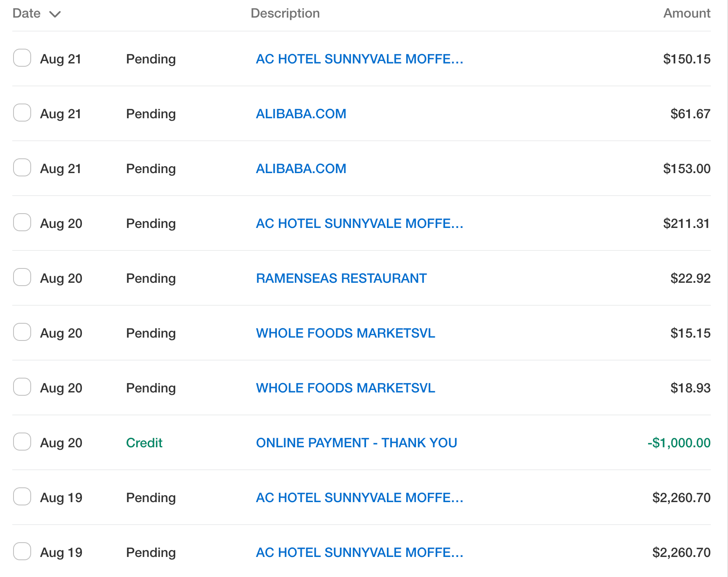
Task: Select checkbox for $61.67 Alibaba charge
Action: 22,113
